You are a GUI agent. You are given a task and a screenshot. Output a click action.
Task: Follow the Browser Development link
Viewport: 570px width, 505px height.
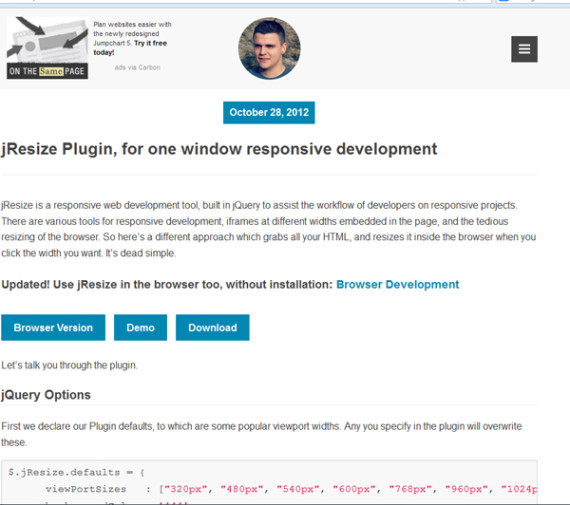point(398,284)
